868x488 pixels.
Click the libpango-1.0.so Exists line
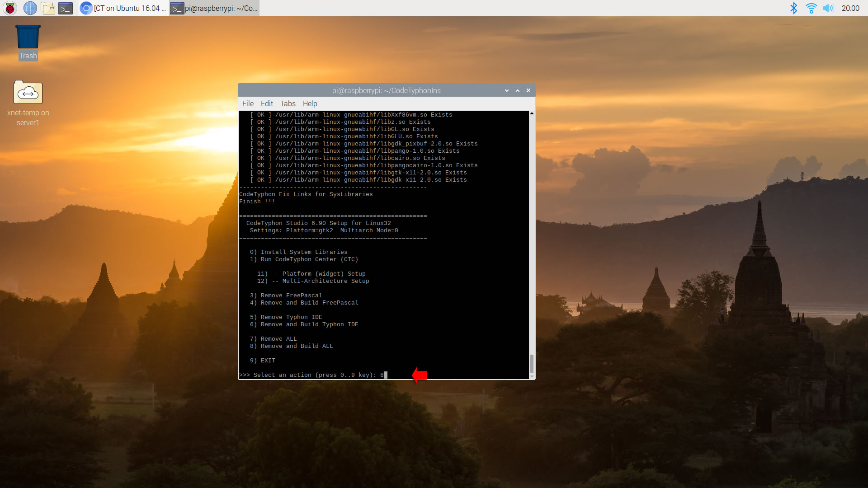[x=355, y=151]
